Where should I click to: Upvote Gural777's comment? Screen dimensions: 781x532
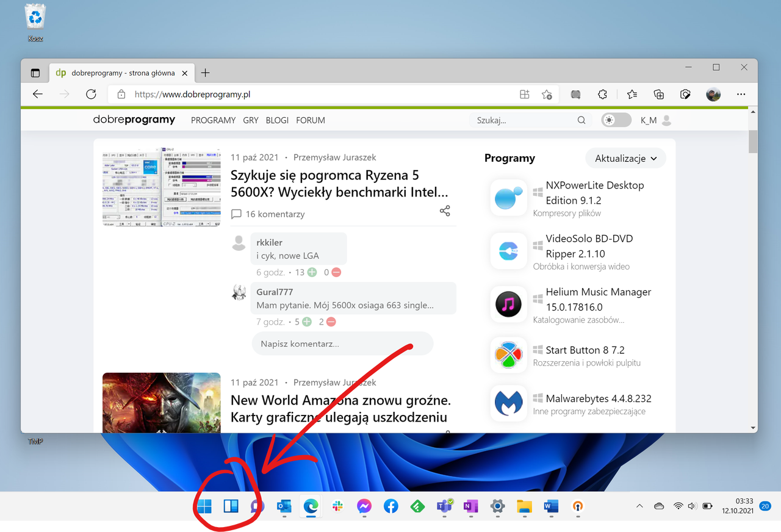(x=306, y=322)
